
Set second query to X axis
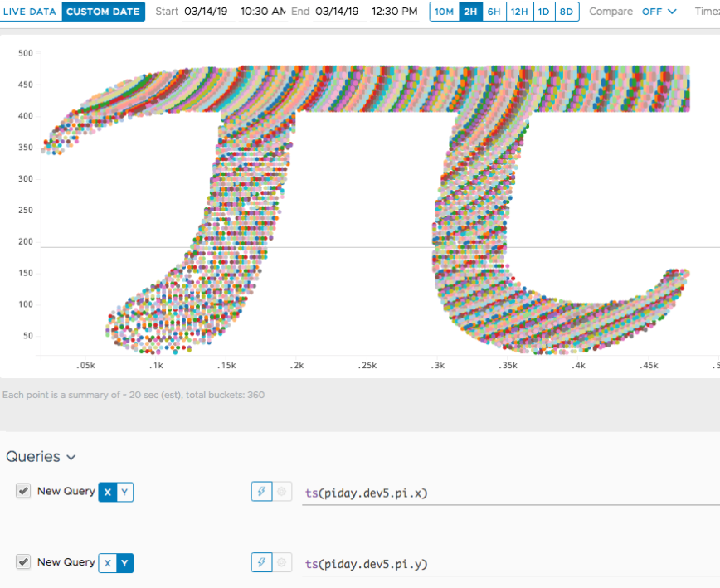pos(107,563)
